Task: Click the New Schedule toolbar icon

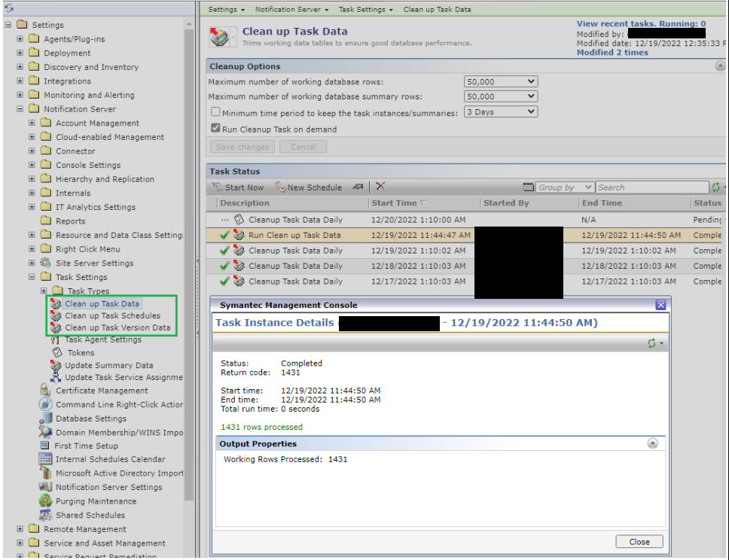Action: 280,187
